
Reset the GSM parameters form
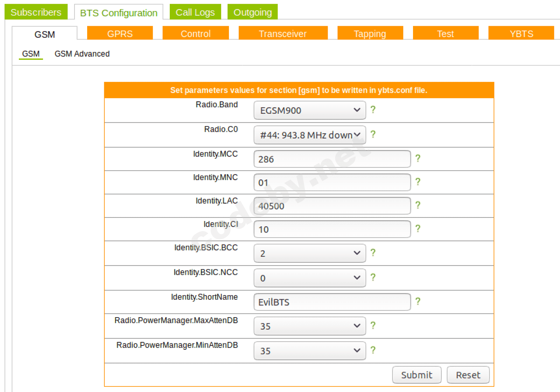(x=468, y=375)
